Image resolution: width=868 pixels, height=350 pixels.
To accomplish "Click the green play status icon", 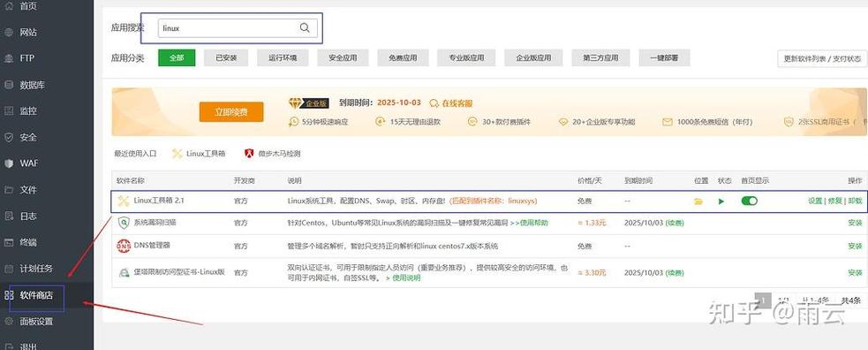I will (x=721, y=202).
